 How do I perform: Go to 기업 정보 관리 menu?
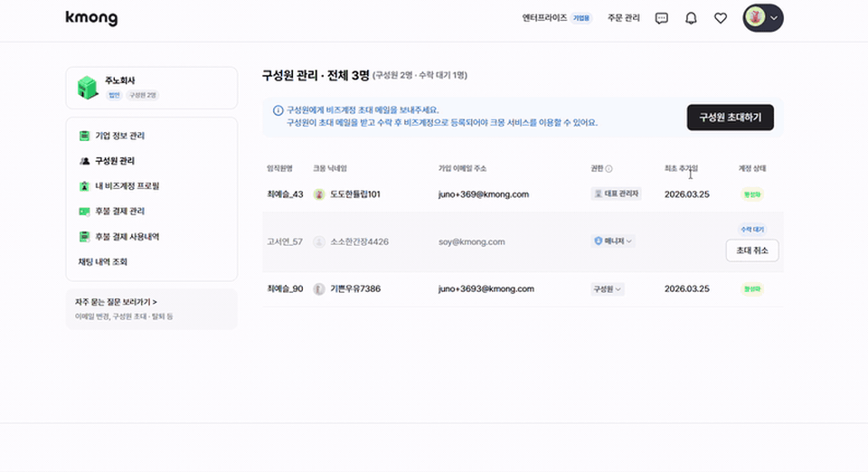pos(119,136)
